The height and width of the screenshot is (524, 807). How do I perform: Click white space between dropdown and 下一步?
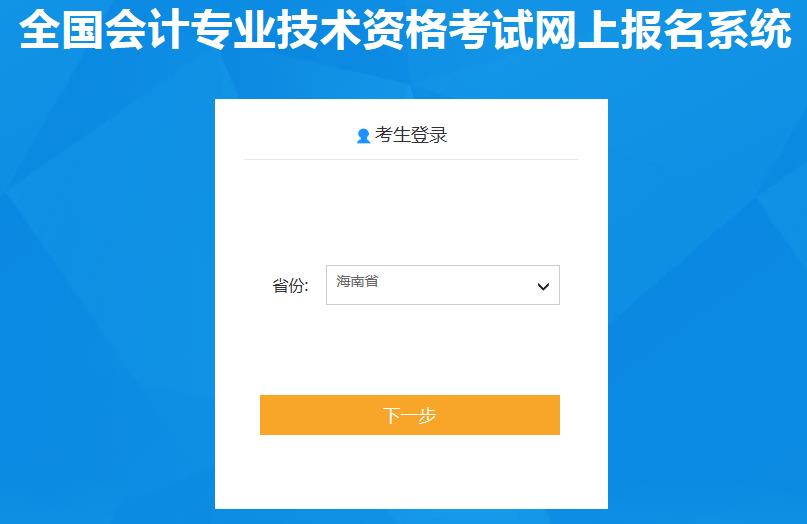tap(411, 350)
